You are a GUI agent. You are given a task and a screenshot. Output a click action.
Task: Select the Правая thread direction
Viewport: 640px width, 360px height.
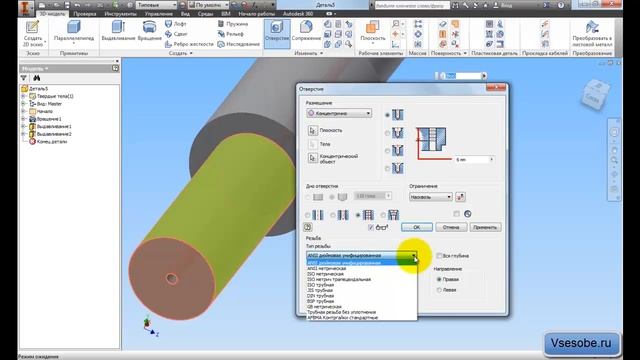439,280
